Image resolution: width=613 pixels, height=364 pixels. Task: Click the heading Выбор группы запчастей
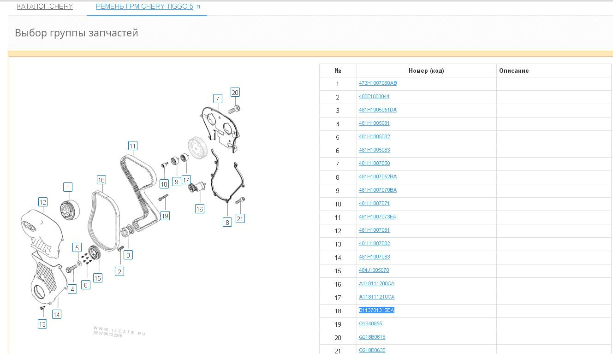click(77, 33)
